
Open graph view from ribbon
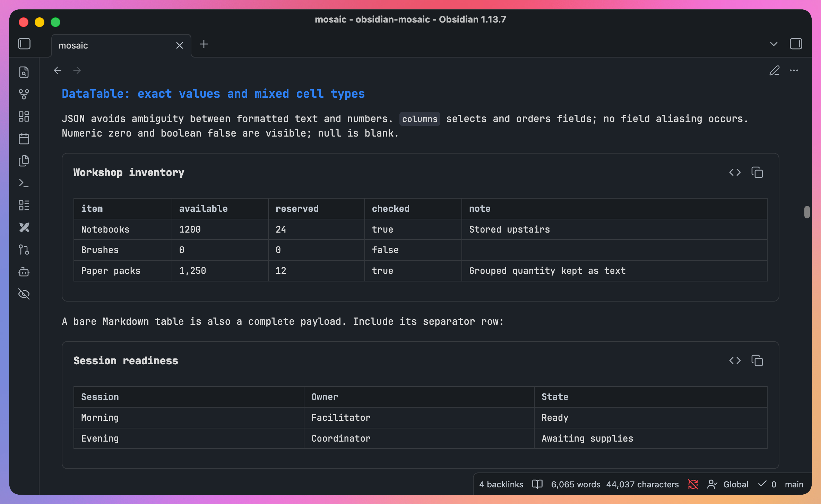(24, 94)
